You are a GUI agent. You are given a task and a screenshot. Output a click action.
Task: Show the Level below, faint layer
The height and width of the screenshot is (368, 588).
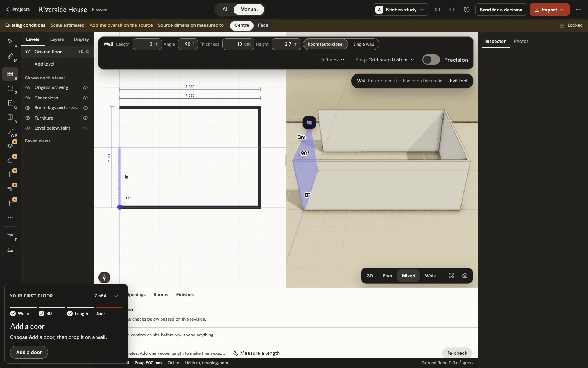point(85,128)
